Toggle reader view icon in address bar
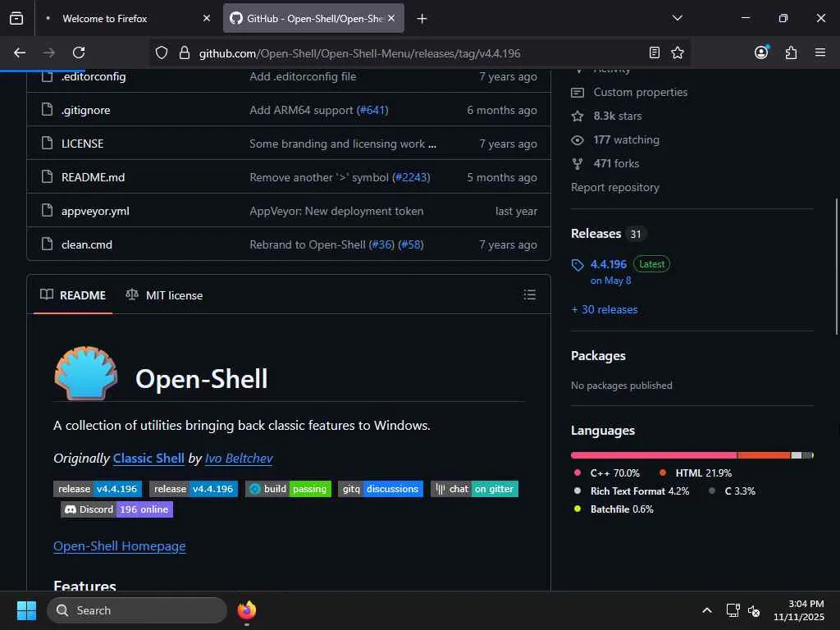This screenshot has height=630, width=840. 654,52
